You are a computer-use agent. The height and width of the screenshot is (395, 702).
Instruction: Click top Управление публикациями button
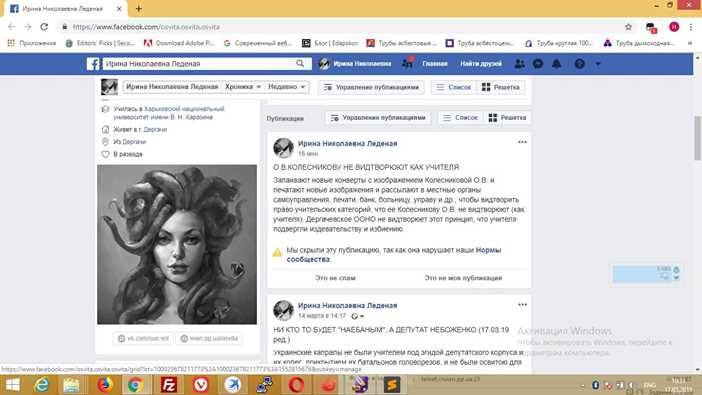tap(371, 87)
